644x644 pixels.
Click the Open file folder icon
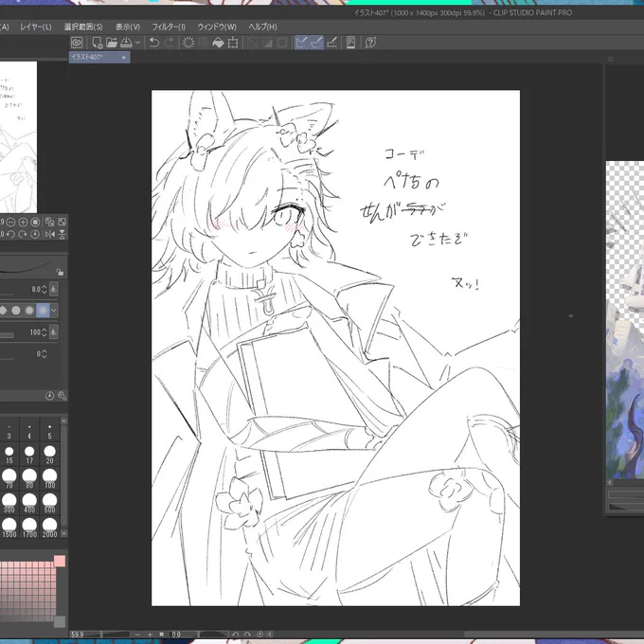(112, 43)
